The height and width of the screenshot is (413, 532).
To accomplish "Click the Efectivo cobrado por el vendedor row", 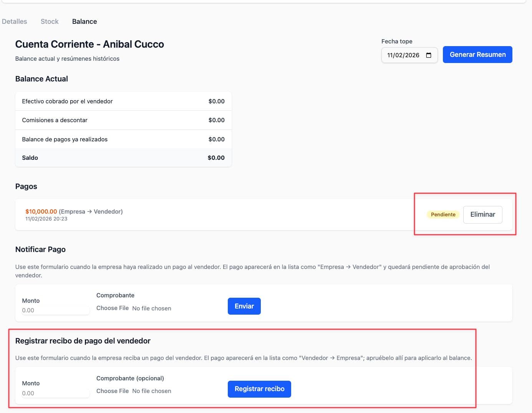I will coord(123,101).
